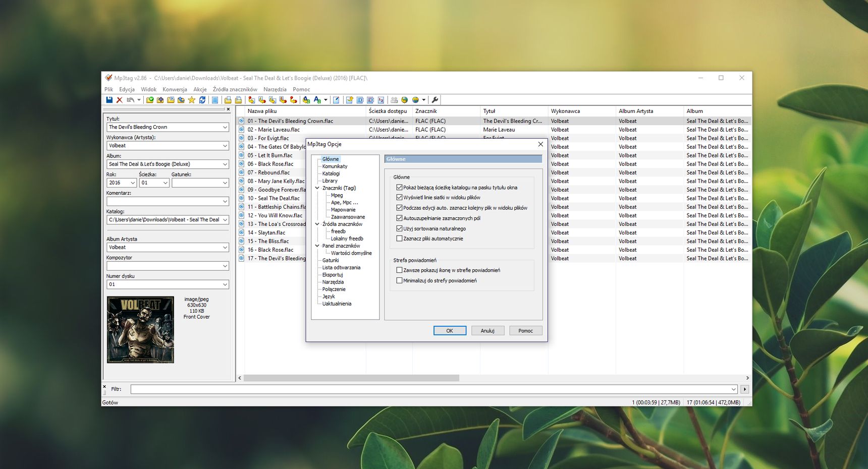Click the undo arrow icon in toolbar
The image size is (868, 469).
click(130, 100)
